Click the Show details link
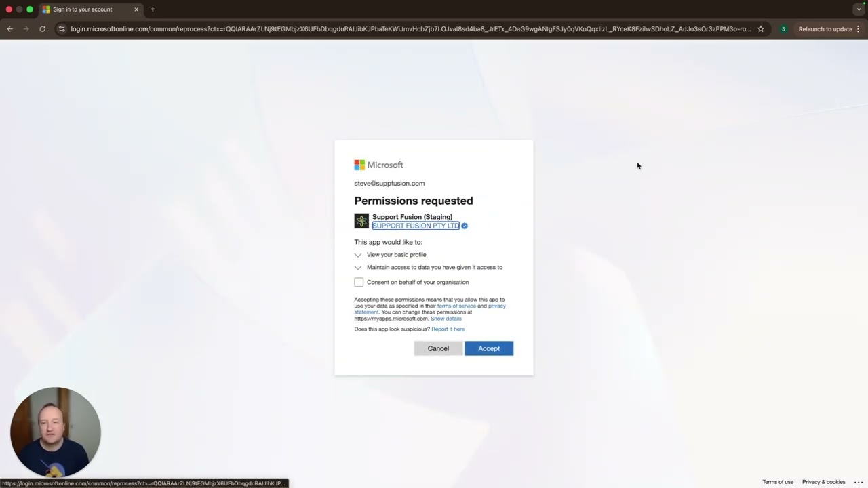Viewport: 868px width, 488px height. click(446, 319)
